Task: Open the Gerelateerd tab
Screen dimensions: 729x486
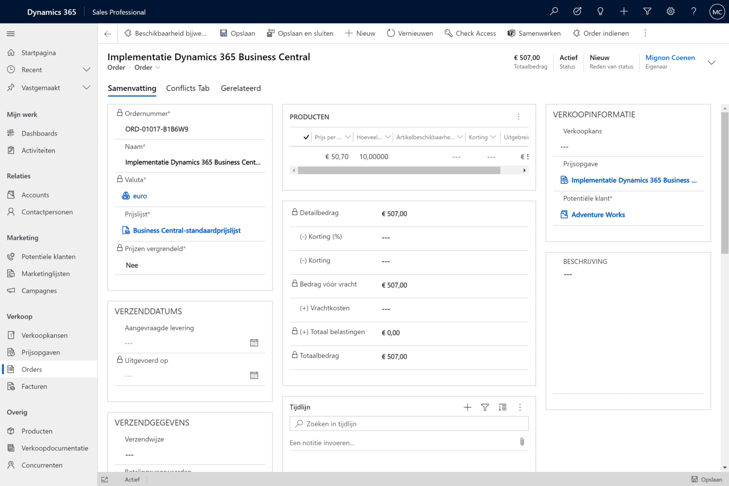Action: coord(241,88)
